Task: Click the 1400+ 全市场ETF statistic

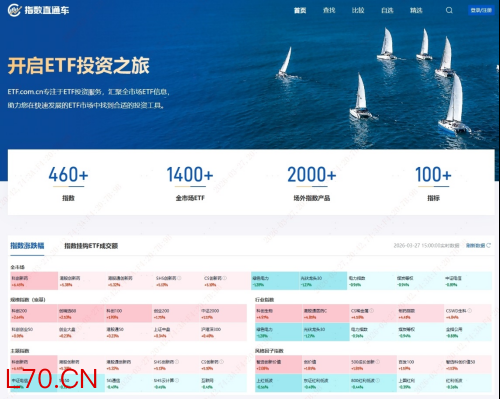Action: point(190,183)
